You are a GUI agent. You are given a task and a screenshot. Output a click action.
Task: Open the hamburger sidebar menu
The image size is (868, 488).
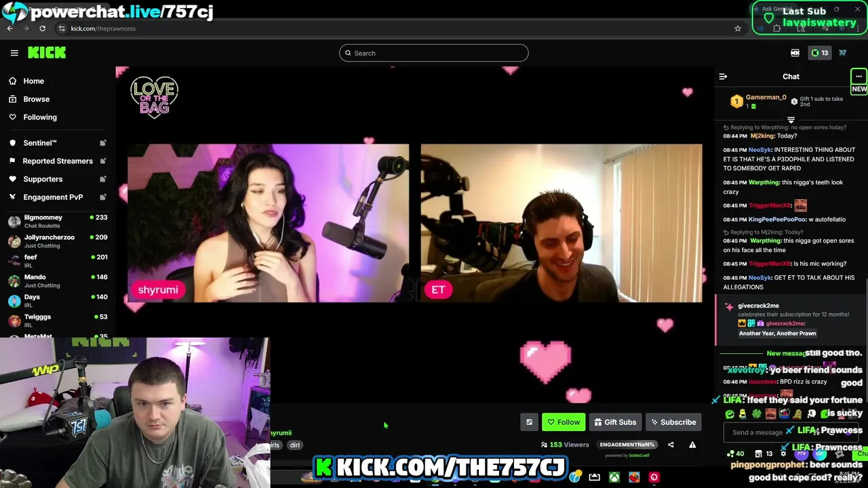[x=14, y=53]
